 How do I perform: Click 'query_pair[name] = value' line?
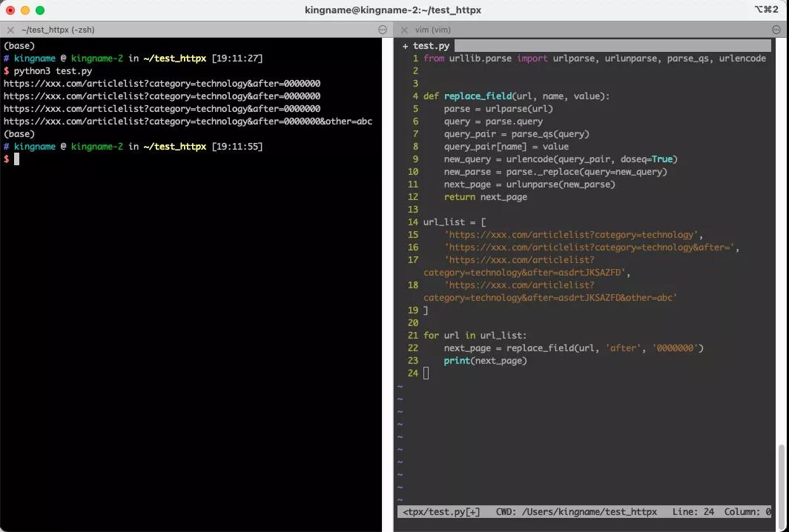point(506,146)
